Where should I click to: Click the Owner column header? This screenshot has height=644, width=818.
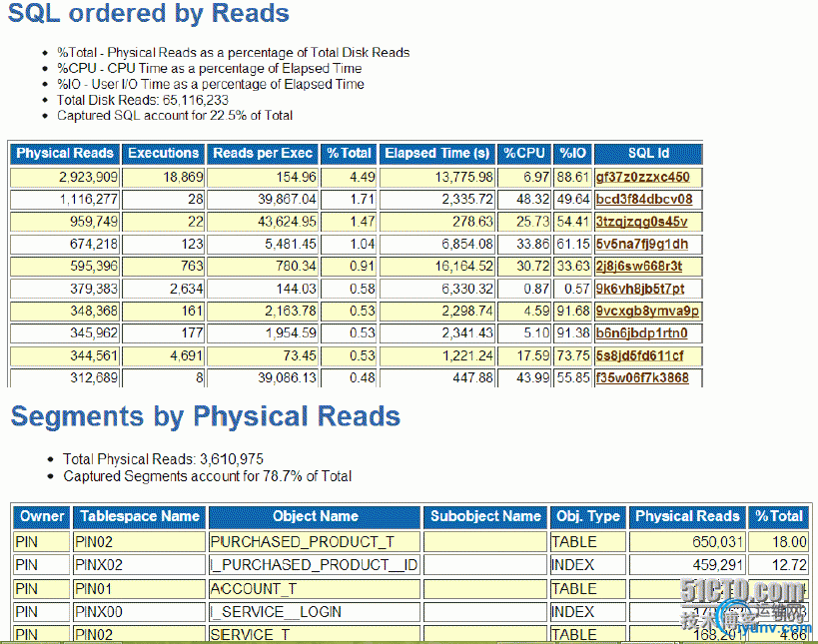coord(42,516)
